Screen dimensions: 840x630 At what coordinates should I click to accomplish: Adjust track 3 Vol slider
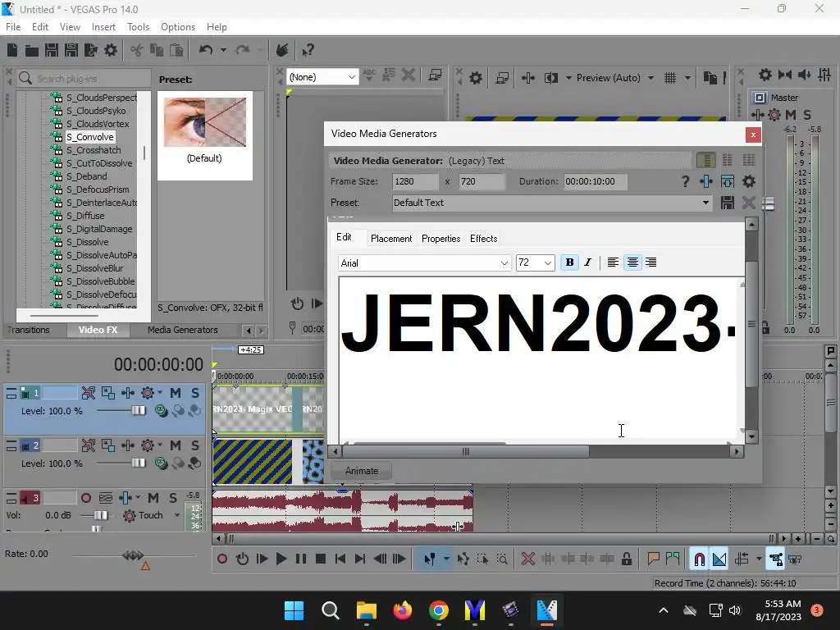(x=100, y=515)
